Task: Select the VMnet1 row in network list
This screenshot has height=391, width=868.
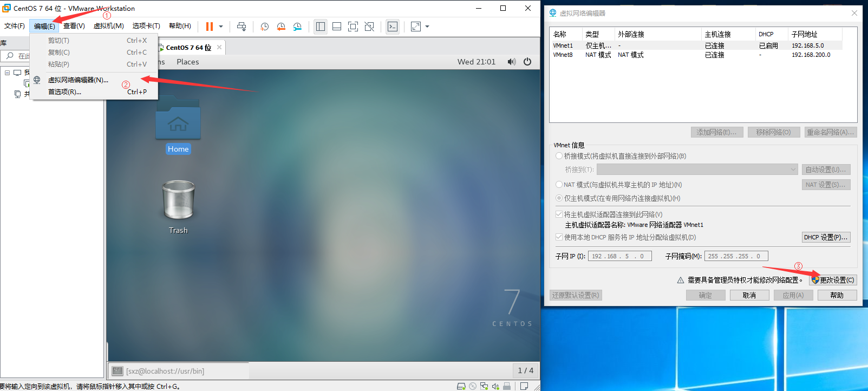Action: coord(697,45)
